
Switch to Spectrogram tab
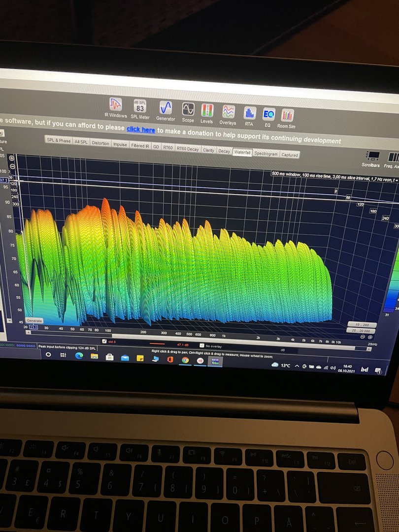coord(266,154)
